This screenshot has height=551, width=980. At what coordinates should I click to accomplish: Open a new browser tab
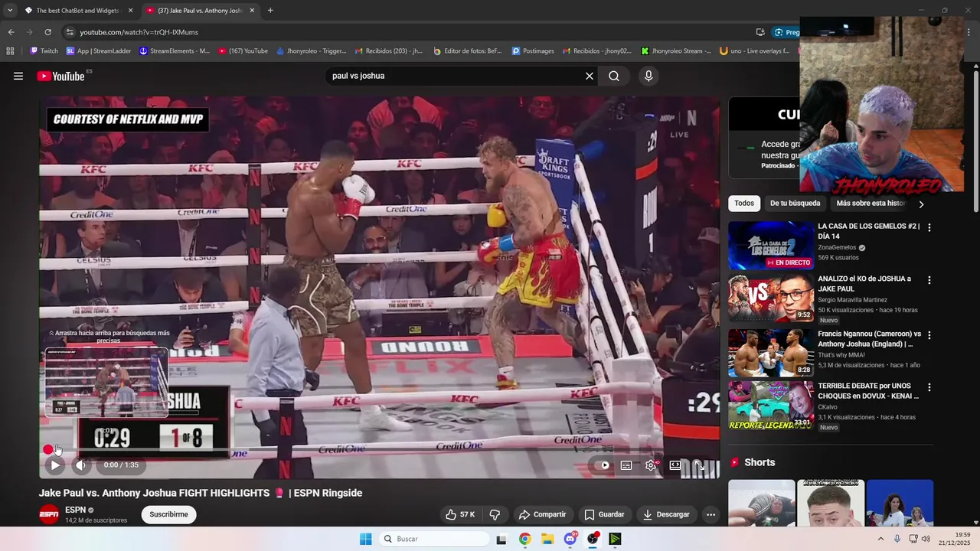(270, 11)
